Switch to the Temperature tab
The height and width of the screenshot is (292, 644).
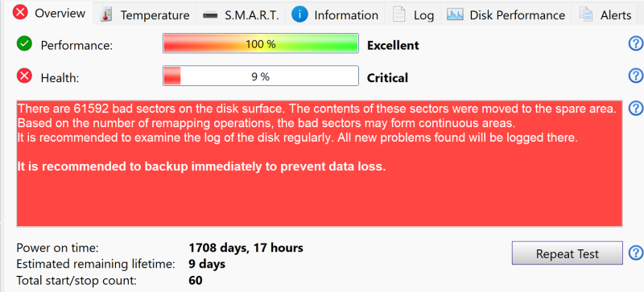[145, 14]
